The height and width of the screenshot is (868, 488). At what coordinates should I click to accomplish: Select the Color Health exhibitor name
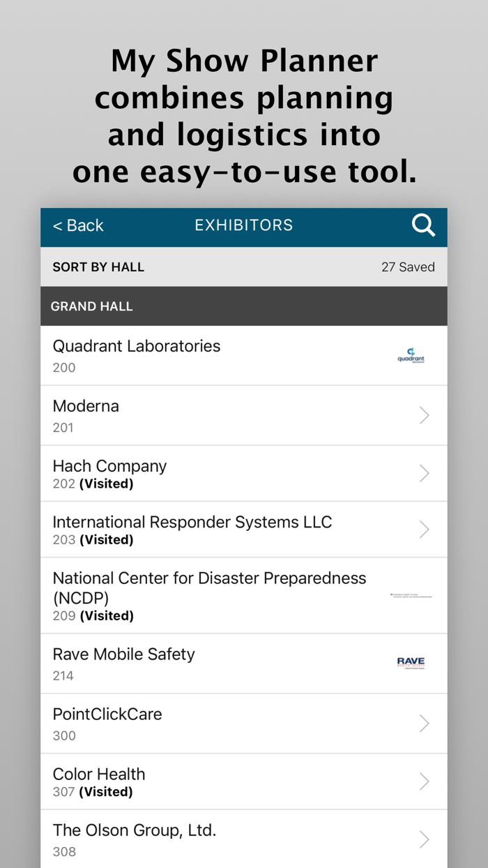pos(99,774)
